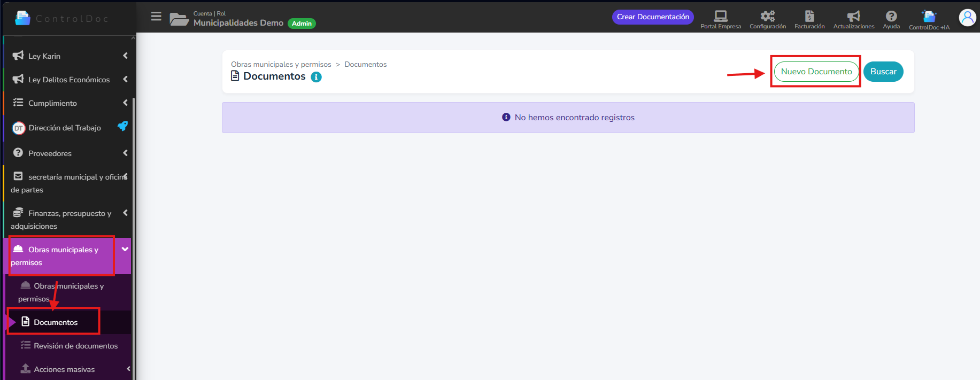This screenshot has width=980, height=380.
Task: Expand the Acciones masivas chevron
Action: [128, 369]
